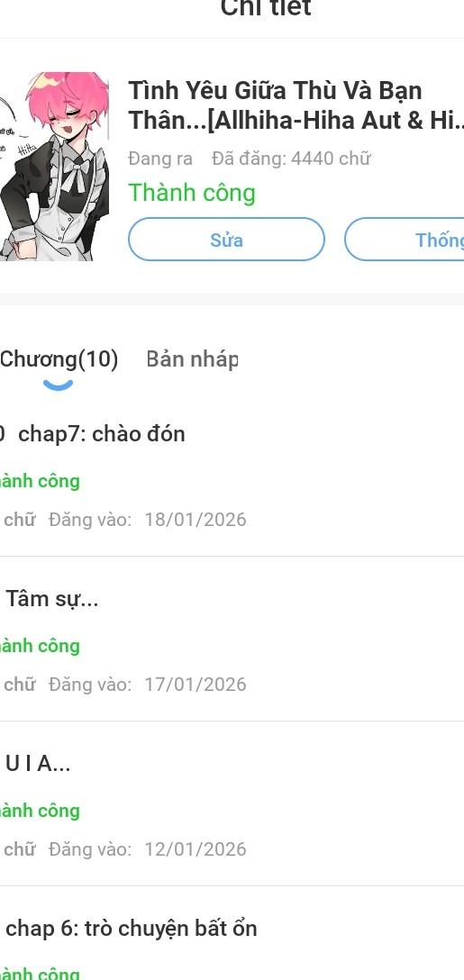This screenshot has width=464, height=980.
Task: Open the U I A... chapter
Action: tap(38, 764)
